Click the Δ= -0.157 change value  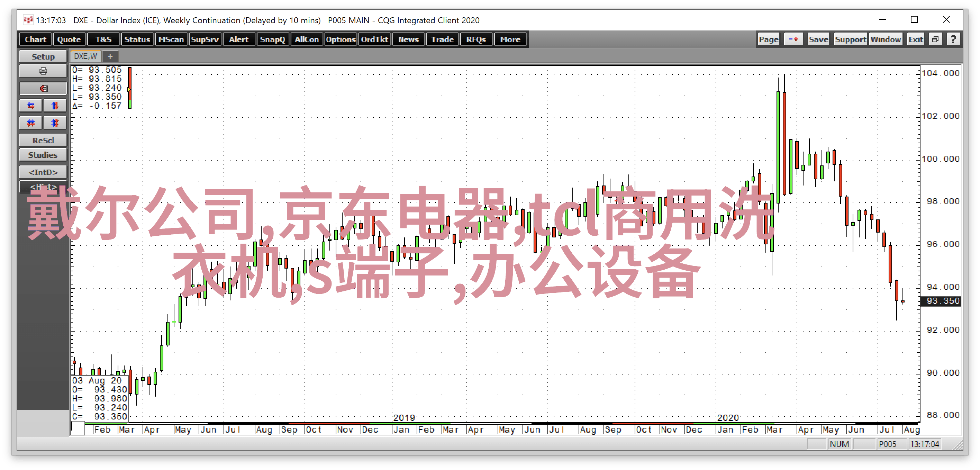coord(97,106)
